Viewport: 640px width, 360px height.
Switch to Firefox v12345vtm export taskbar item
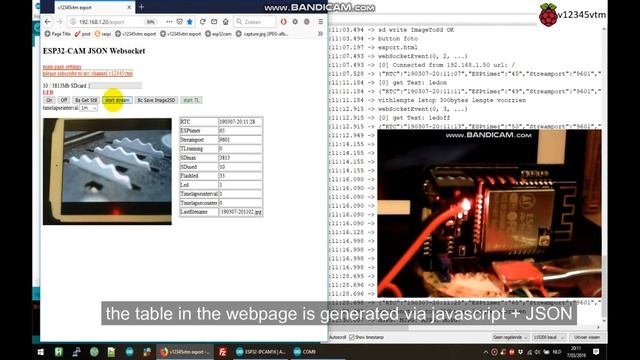tap(185, 352)
